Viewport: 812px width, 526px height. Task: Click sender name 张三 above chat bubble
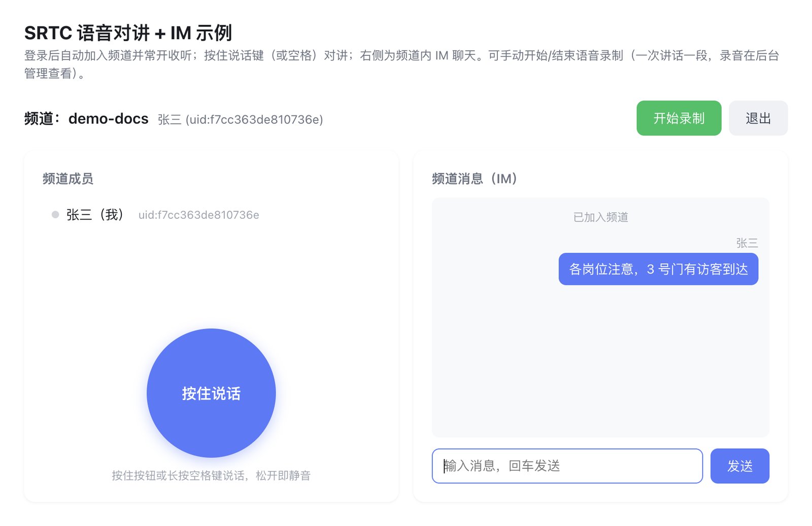point(747,243)
